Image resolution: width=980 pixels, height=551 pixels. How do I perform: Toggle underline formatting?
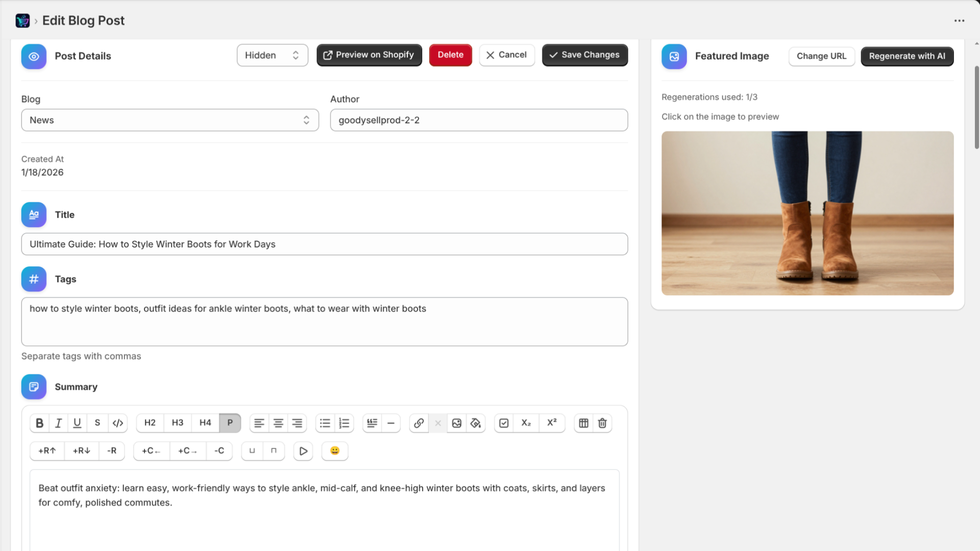coord(77,423)
